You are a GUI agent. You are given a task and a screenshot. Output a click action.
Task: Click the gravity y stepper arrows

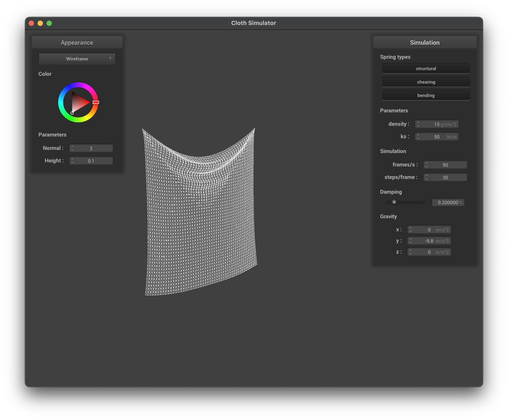411,241
